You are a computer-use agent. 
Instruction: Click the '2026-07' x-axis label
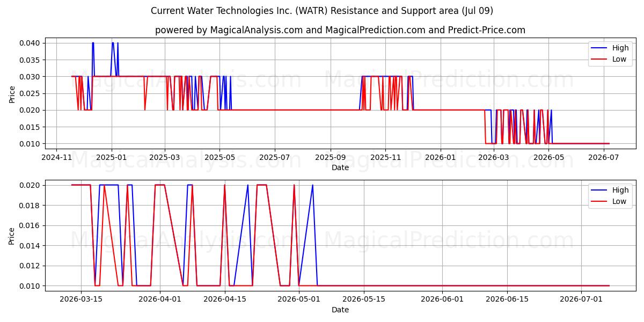pos(603,158)
